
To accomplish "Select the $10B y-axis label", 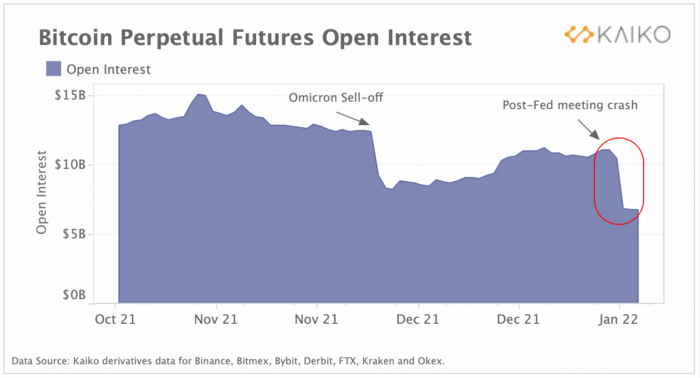I will (70, 165).
